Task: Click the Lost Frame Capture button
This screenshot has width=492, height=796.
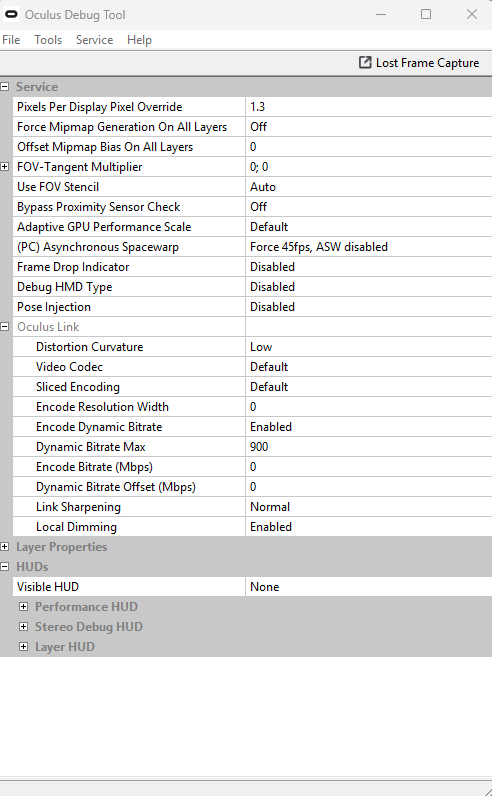Action: point(419,62)
